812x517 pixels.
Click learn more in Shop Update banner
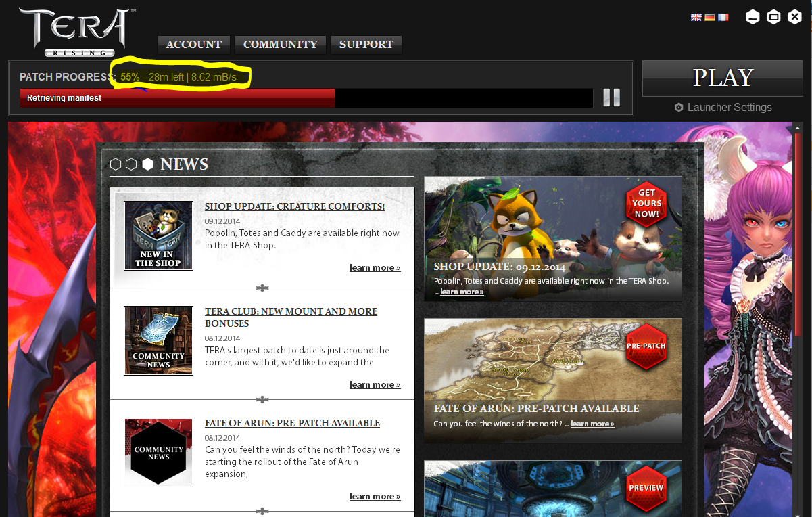[x=462, y=292]
